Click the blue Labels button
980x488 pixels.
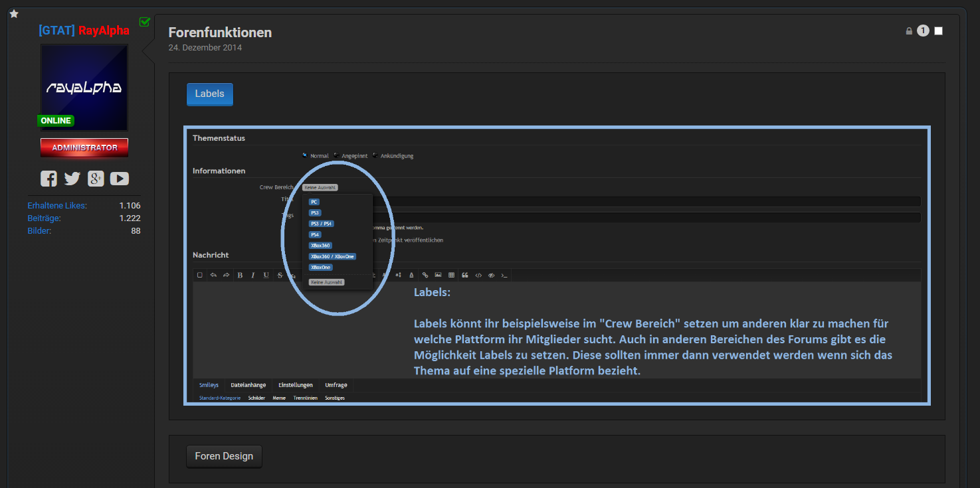(x=209, y=94)
